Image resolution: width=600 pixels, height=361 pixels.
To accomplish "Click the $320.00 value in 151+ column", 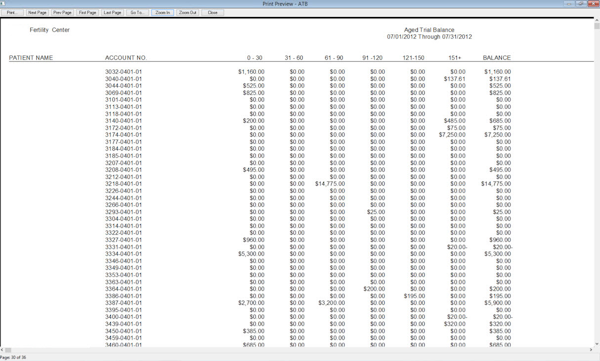I will (x=455, y=324).
